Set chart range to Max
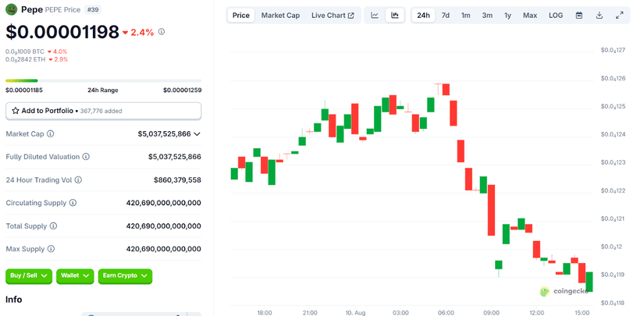 530,15
